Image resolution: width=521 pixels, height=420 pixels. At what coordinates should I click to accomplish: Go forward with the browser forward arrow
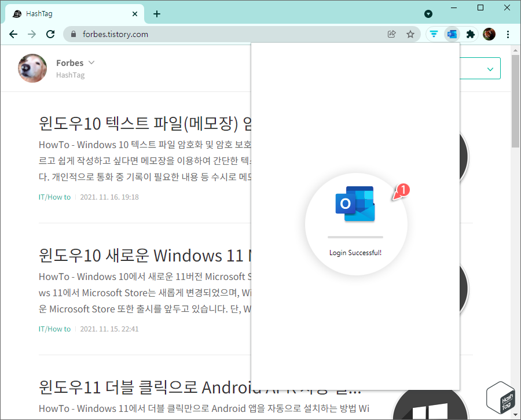point(32,34)
